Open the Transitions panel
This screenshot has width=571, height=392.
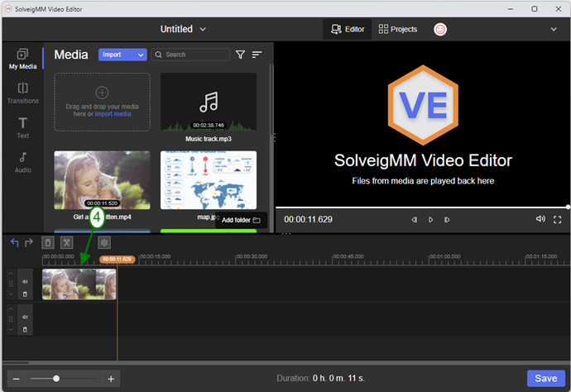tap(22, 93)
